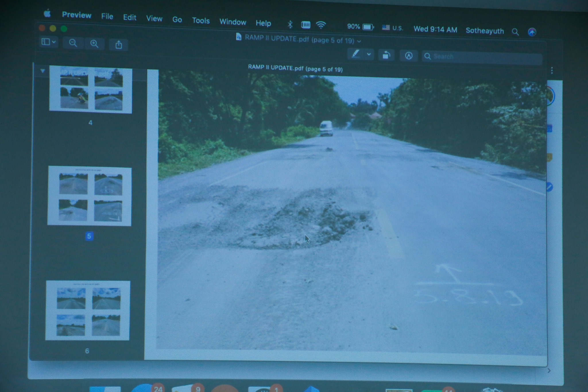The height and width of the screenshot is (392, 588).
Task: Click the keyboard viewer menu bar icon
Action: (306, 25)
